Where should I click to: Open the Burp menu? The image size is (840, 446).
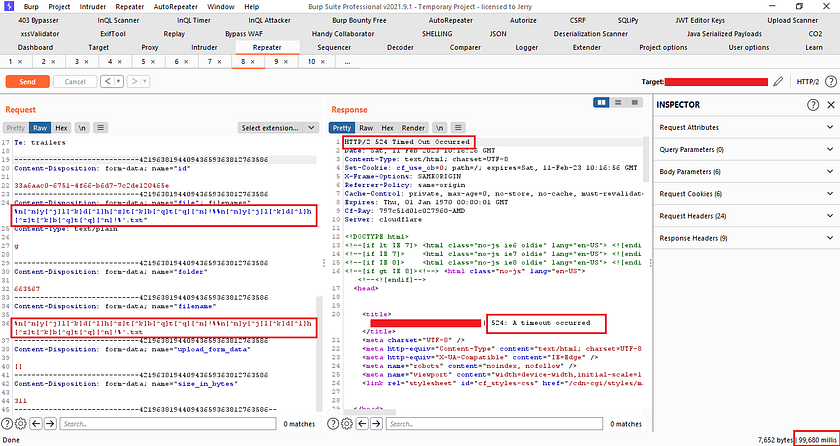[32, 7]
